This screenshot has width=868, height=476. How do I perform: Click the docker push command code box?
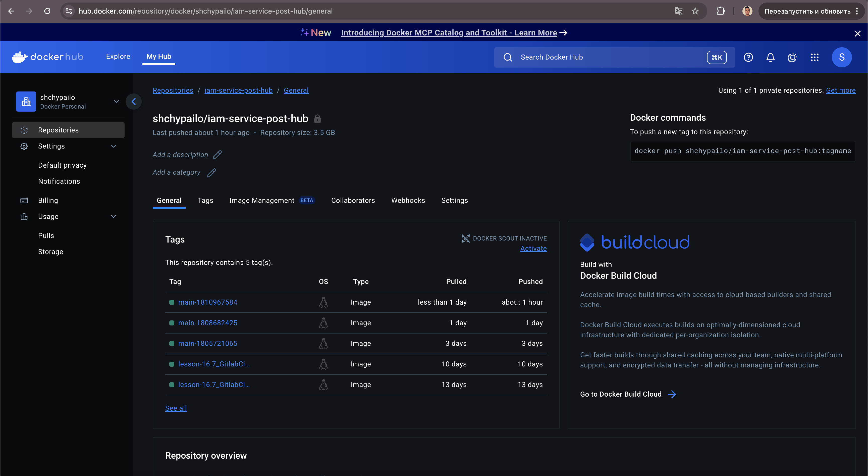743,151
